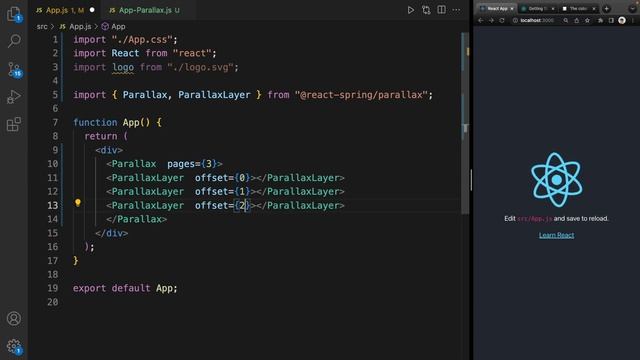Click the underlined 'logo' identifier on line 3
The image size is (640, 360).
123,67
